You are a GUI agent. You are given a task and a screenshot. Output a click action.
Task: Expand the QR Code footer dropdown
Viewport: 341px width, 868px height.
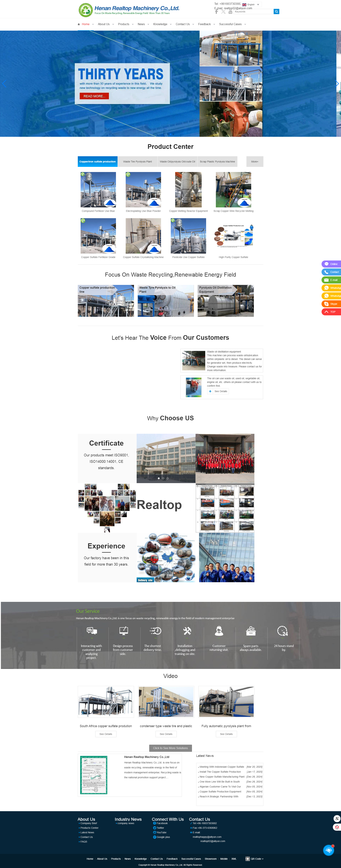[x=263, y=859]
